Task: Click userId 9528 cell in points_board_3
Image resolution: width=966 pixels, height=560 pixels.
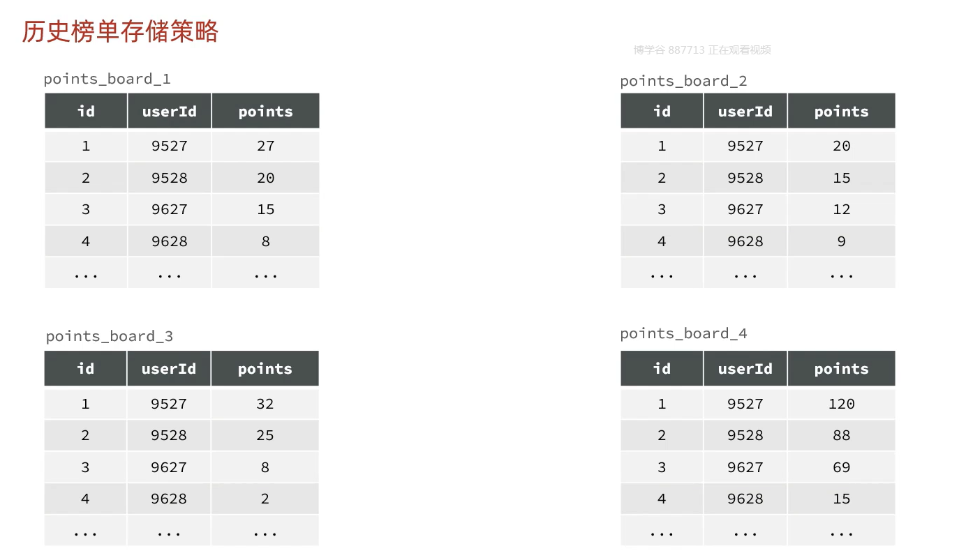Action: pos(169,435)
